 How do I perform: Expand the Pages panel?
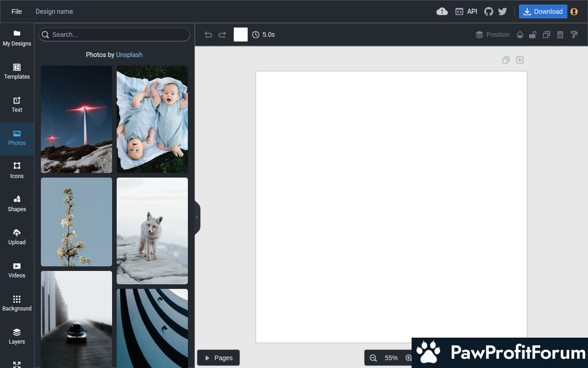(x=218, y=358)
